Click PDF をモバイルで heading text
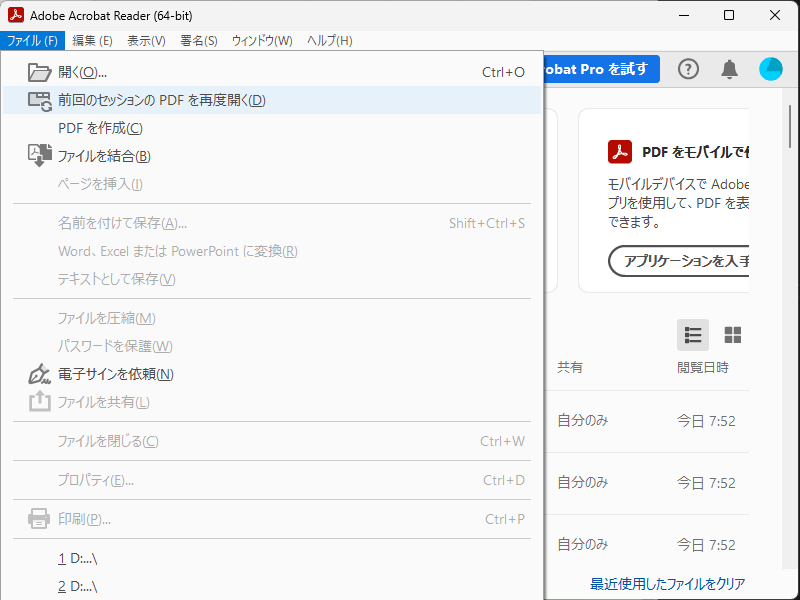 pyautogui.click(x=695, y=152)
